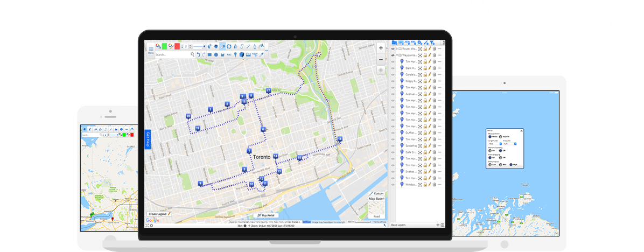Select the 3D cube tool
This screenshot has height=252, width=644.
coord(242,54)
